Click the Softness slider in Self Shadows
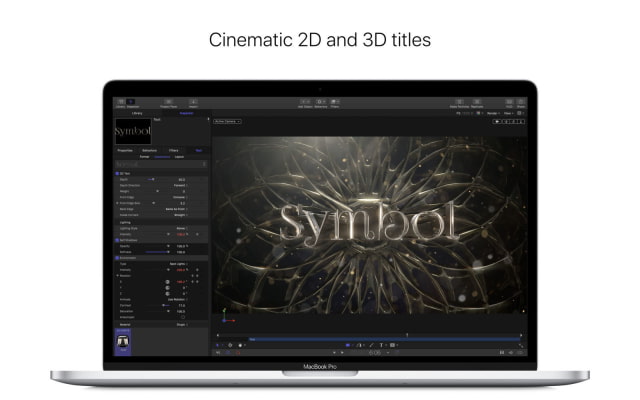This screenshot has height=400, width=640. point(150,251)
